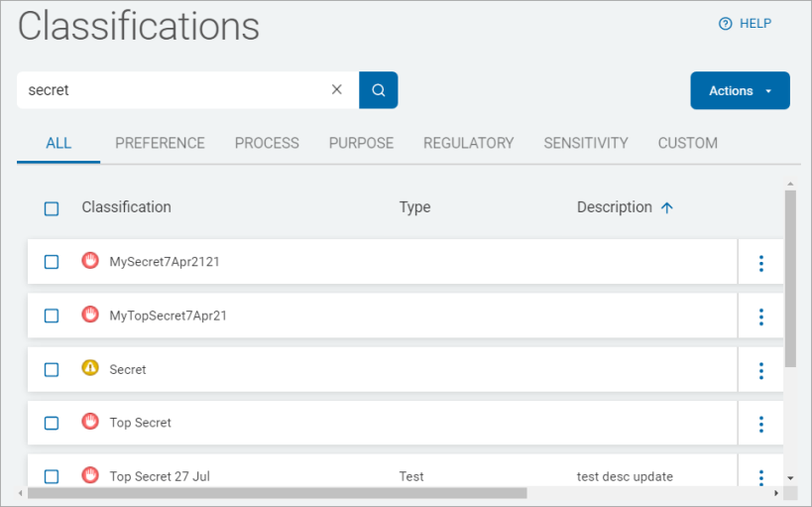Open the three-dot menu for the MySecret7Apr2121 row
Screen dimensions: 812x507
(x=760, y=263)
